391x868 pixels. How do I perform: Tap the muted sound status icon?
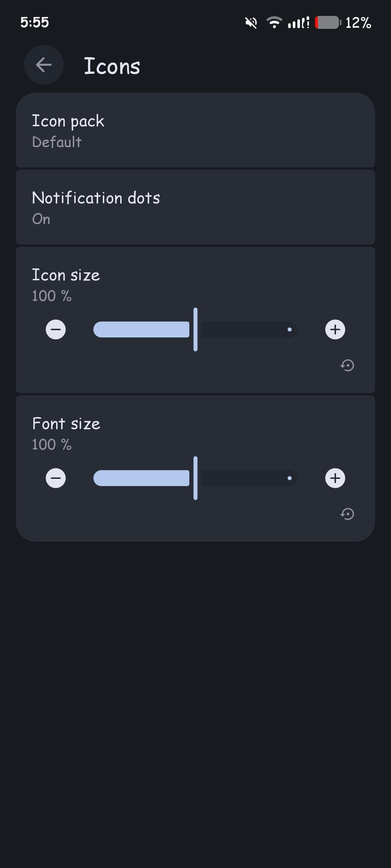(x=251, y=23)
